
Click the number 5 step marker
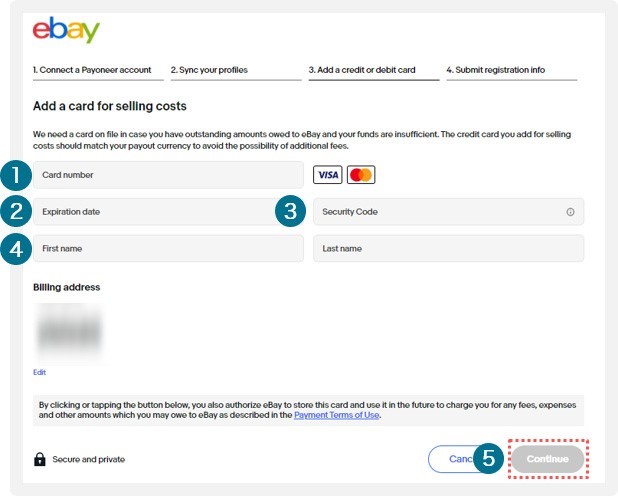489,458
